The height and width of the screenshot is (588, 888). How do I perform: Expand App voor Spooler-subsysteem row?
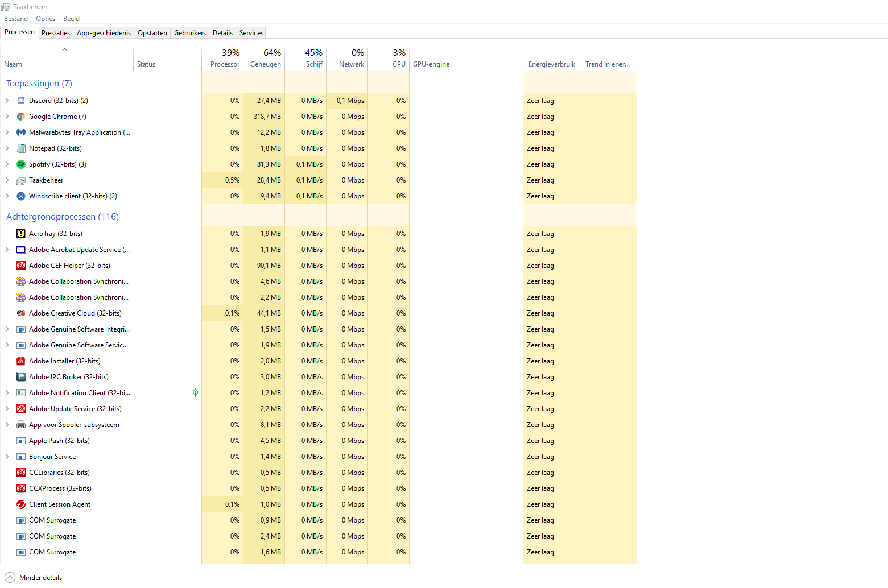click(x=7, y=425)
